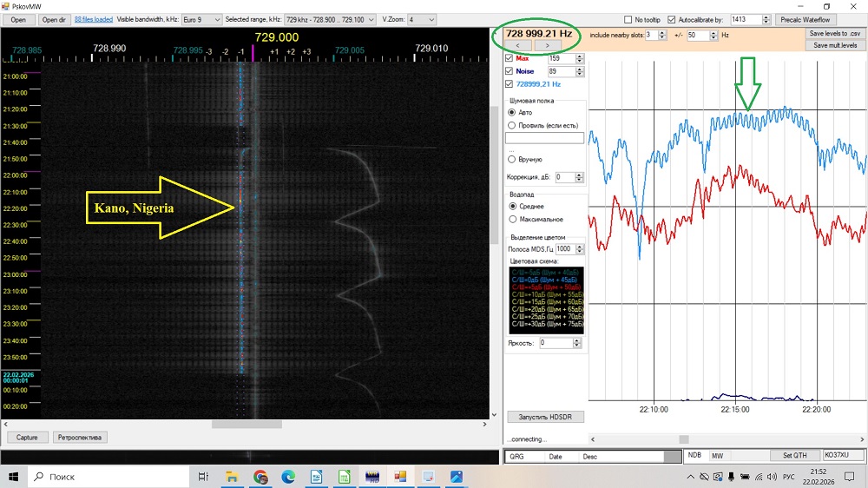Step to previous frequency with the left arrow

click(517, 45)
